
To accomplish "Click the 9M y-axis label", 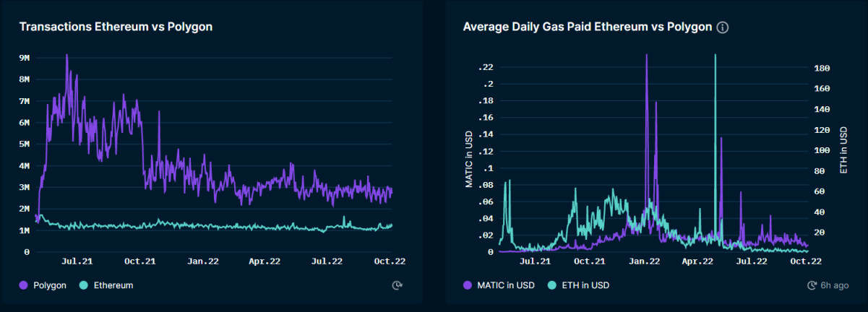I will [24, 58].
